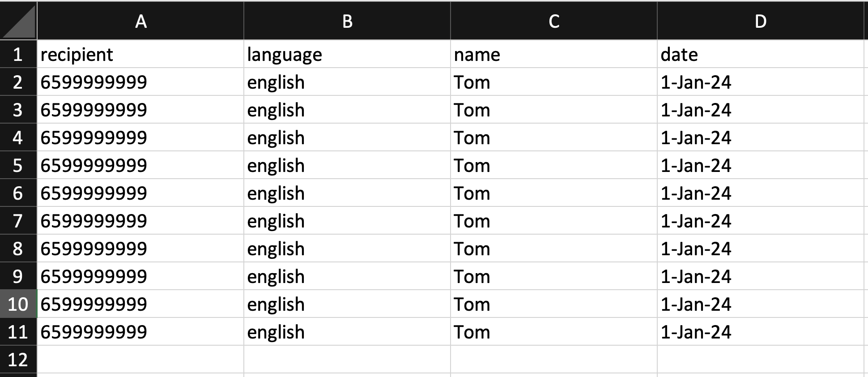868x377 pixels.
Task: Select row 10 header
Action: (x=18, y=304)
